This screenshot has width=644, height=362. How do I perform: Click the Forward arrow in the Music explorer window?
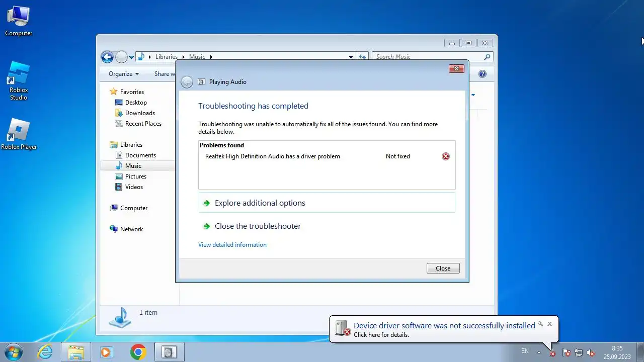121,57
